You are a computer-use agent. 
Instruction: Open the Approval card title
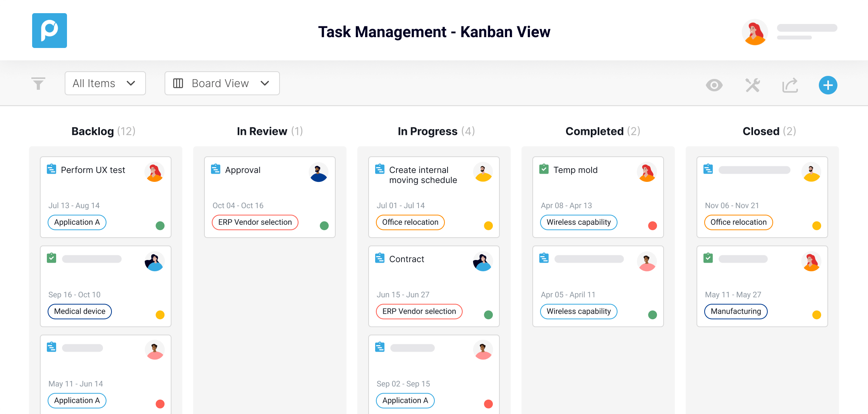pyautogui.click(x=243, y=170)
